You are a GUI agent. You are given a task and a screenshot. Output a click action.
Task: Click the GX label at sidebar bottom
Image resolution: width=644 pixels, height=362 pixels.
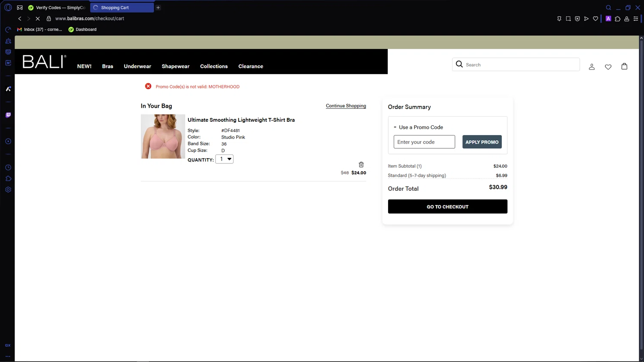[8, 345]
